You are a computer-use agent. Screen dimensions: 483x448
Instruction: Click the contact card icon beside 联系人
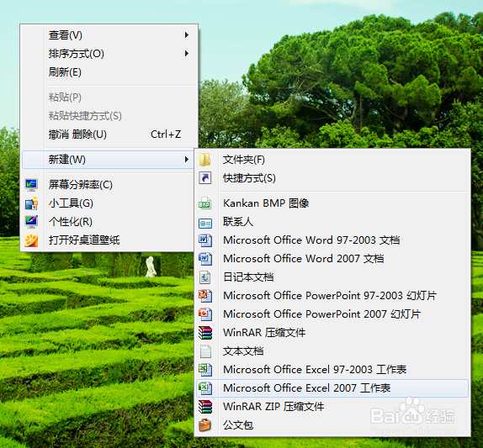pyautogui.click(x=204, y=223)
